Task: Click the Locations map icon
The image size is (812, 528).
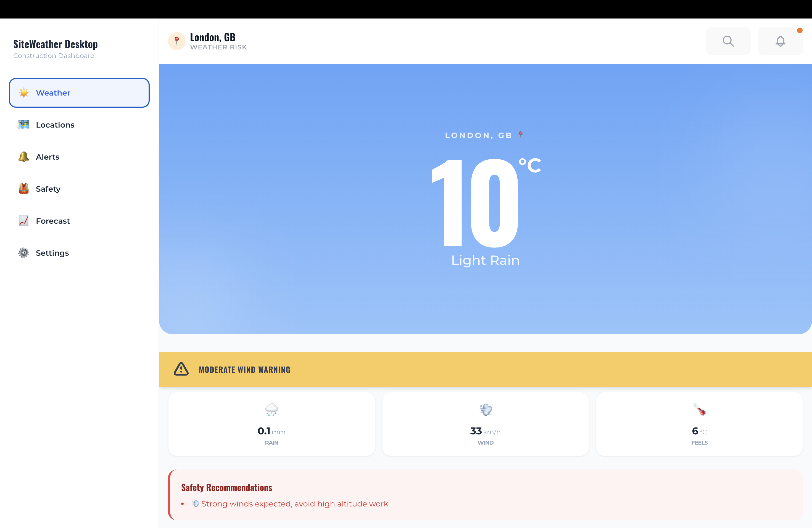Action: [23, 125]
